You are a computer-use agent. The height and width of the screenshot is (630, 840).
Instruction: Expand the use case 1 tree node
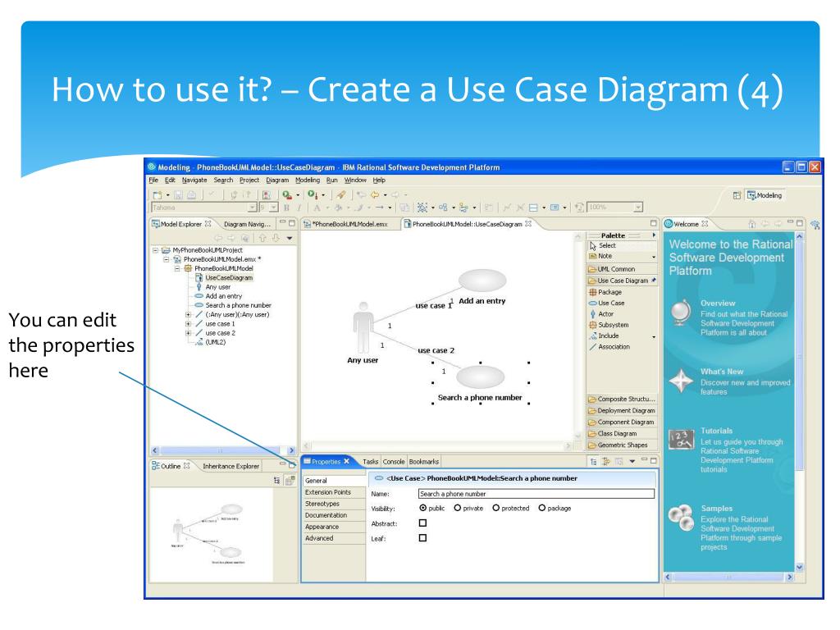pos(188,324)
